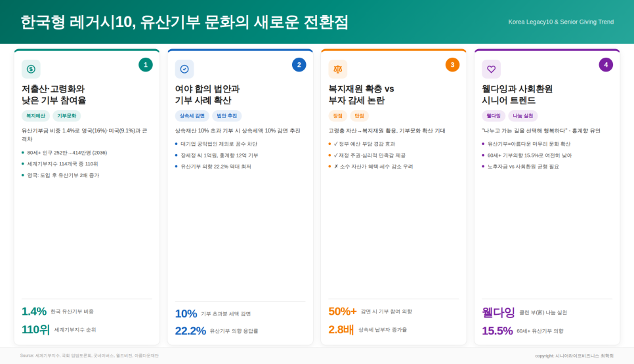Screen dimensions: 634x364
Task: Select the 법안 추진 tag
Action: 227,115
